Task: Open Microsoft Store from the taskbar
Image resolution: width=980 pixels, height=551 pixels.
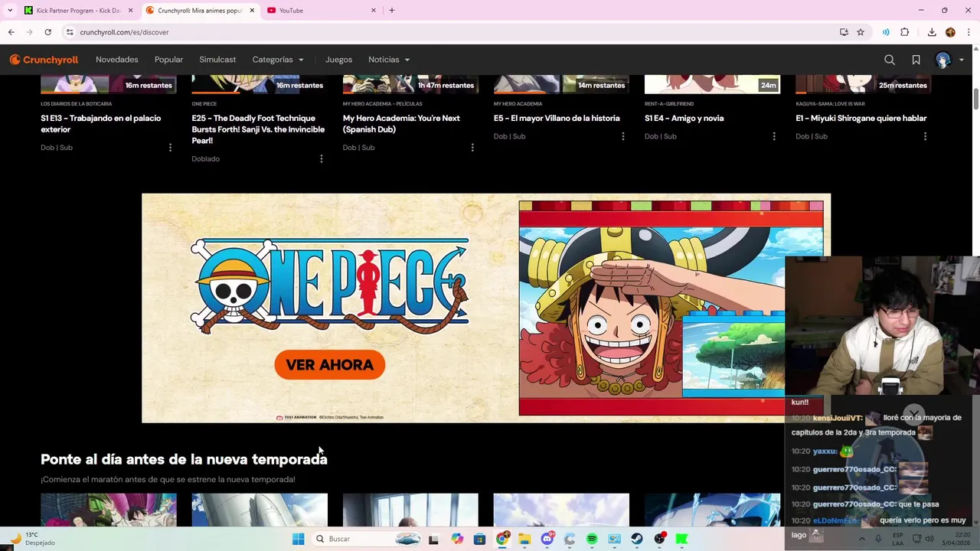Action: pos(479,539)
